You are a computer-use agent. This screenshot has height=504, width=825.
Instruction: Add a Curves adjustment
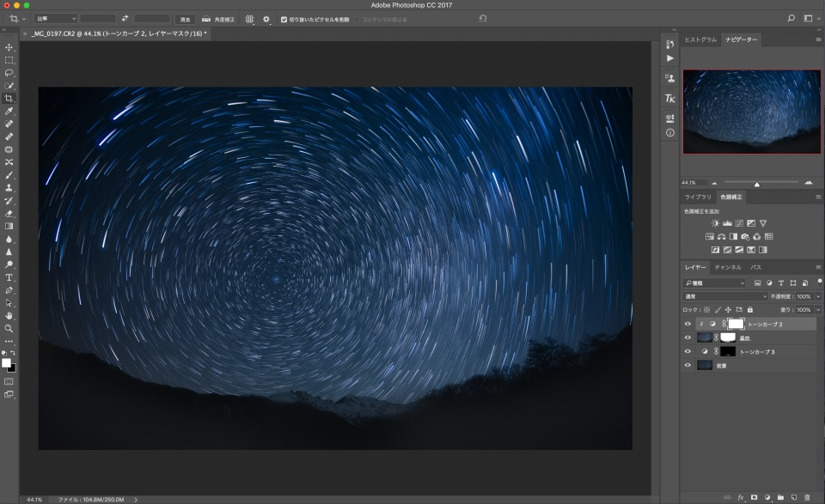click(x=739, y=223)
